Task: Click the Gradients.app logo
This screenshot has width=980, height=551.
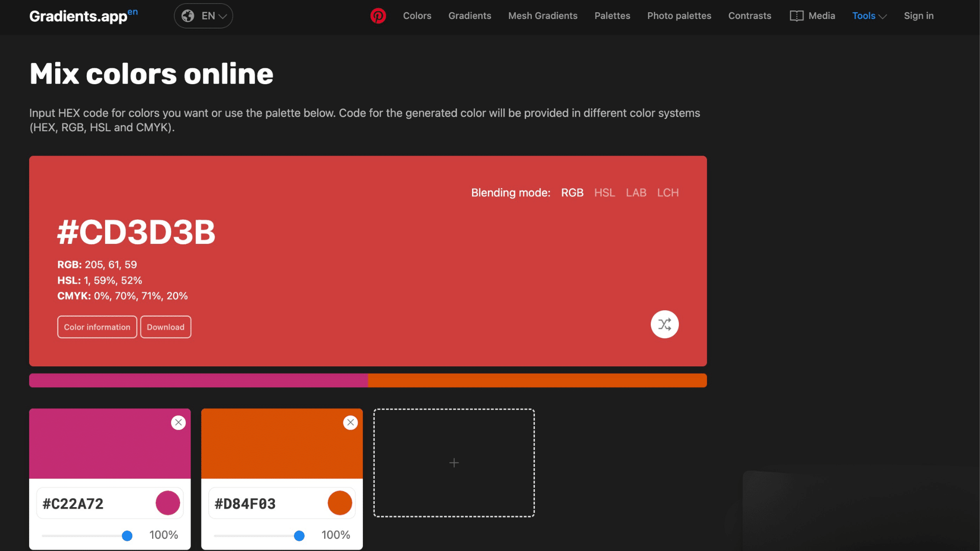Action: pos(83,16)
